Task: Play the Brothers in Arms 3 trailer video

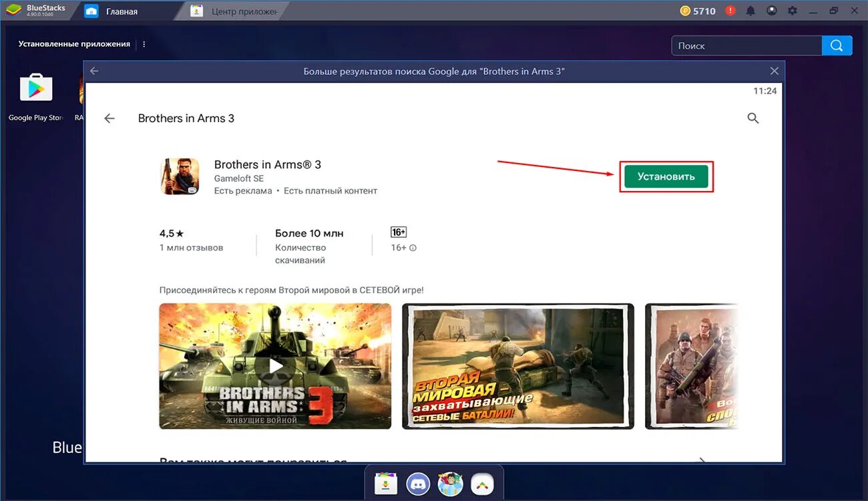Action: (275, 366)
